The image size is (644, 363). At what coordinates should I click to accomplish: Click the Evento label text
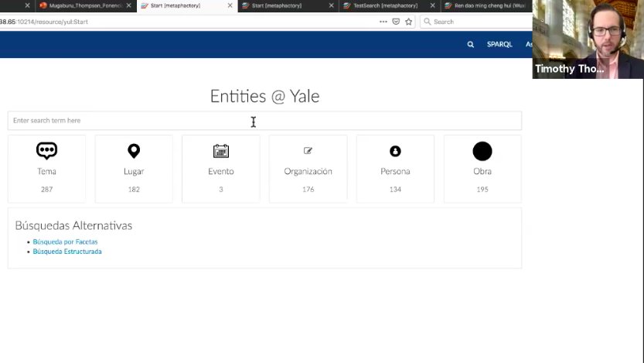click(221, 171)
